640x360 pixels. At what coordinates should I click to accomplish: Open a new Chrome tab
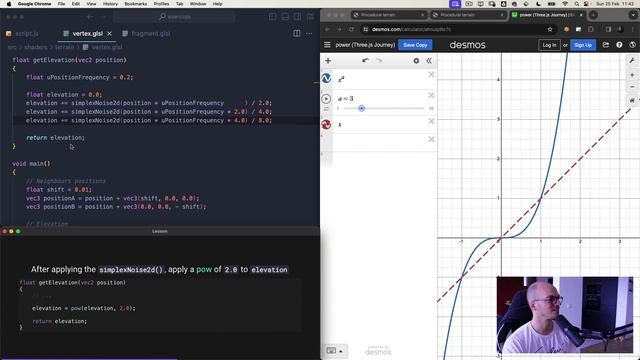593,15
